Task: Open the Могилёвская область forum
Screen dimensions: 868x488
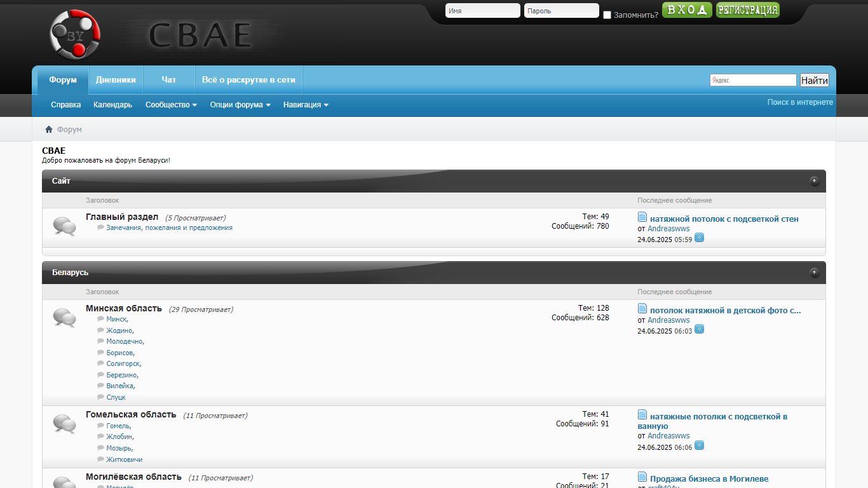Action: click(x=133, y=477)
